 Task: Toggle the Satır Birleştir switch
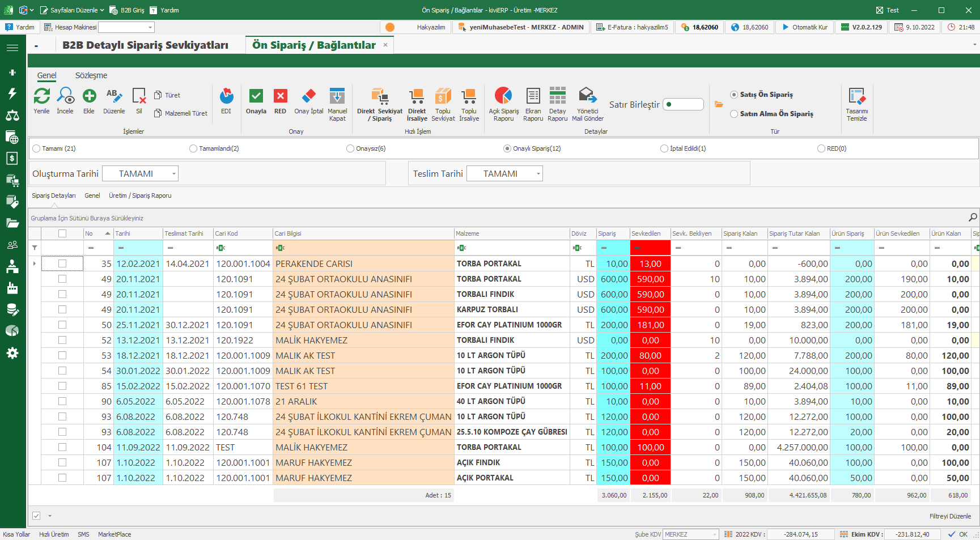[x=683, y=104]
